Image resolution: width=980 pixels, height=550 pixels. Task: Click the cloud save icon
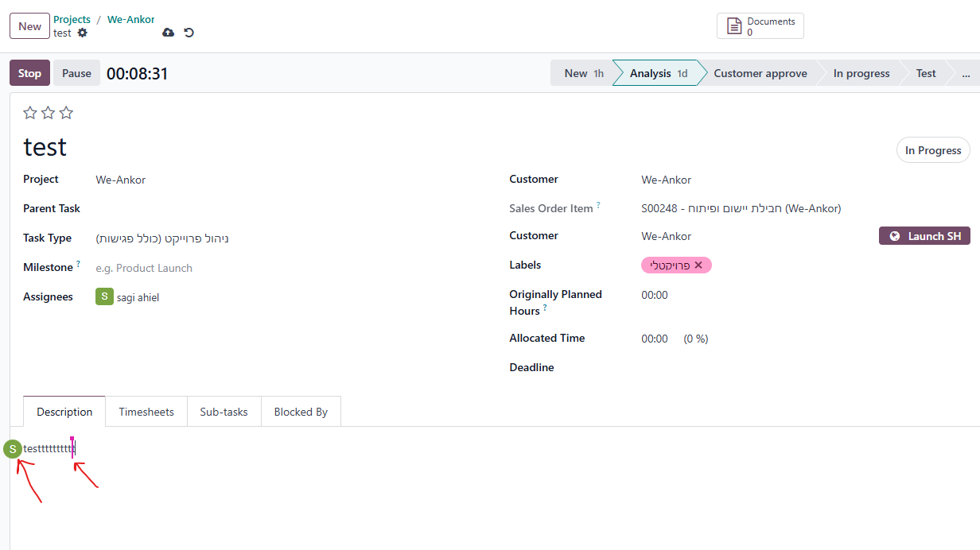pos(168,33)
